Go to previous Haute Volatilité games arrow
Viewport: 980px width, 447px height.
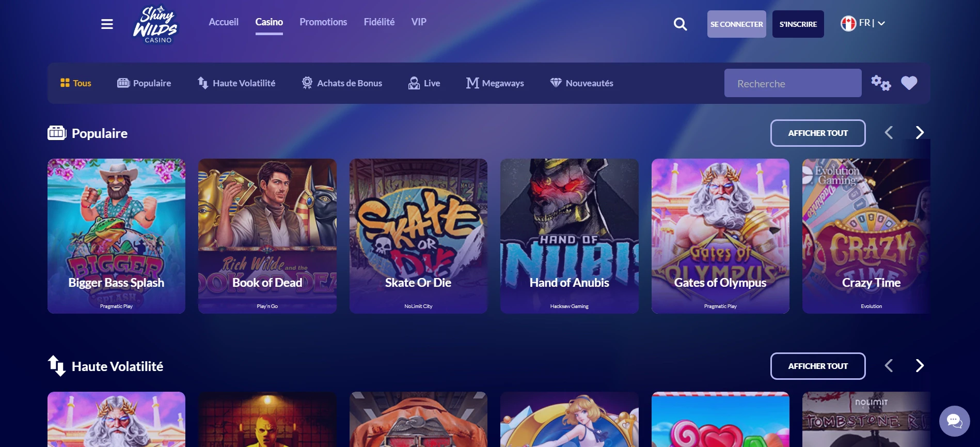coord(889,366)
